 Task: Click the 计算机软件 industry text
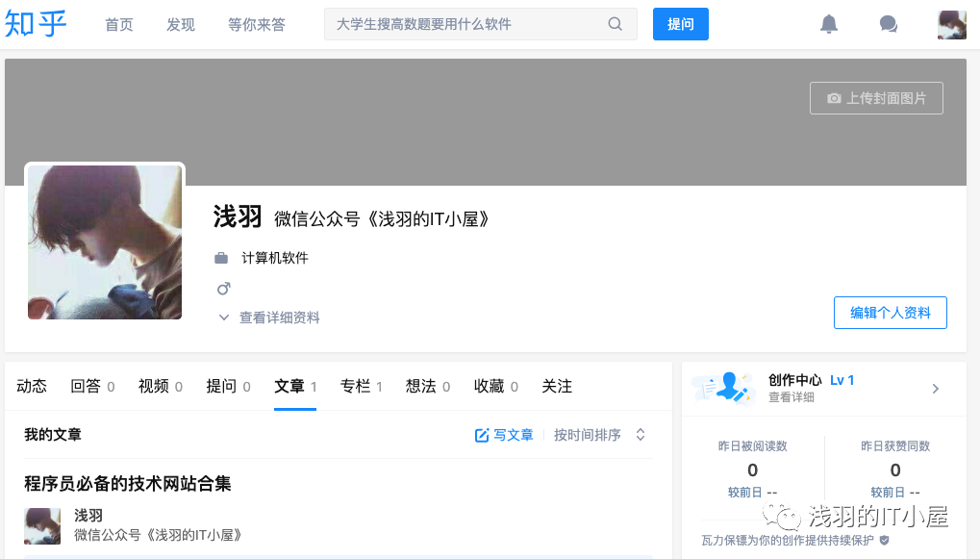coord(275,258)
